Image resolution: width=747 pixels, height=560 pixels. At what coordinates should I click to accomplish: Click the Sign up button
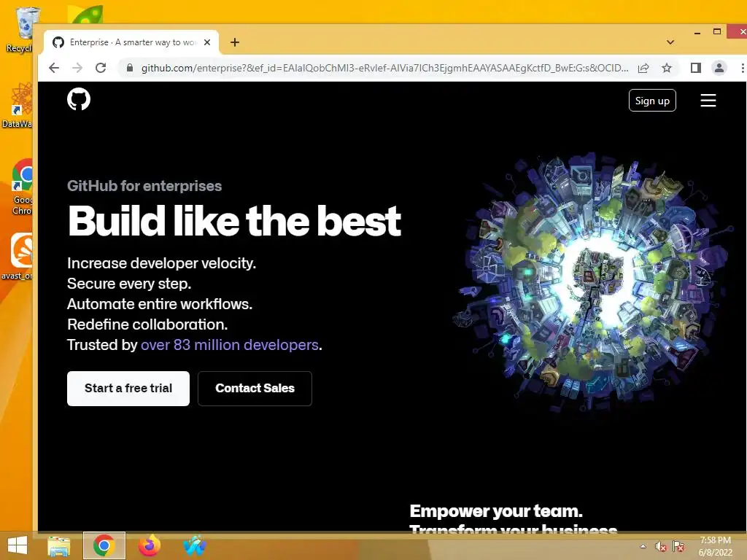652,101
